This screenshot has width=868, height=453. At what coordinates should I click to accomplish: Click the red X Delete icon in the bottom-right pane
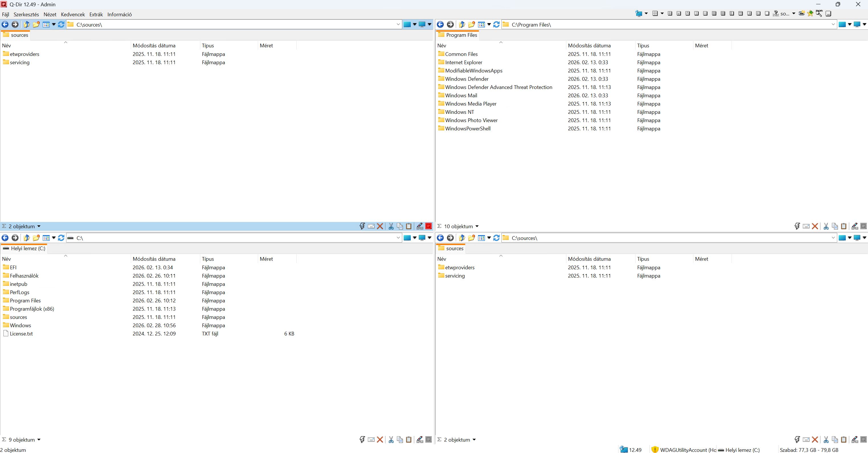coord(815,440)
